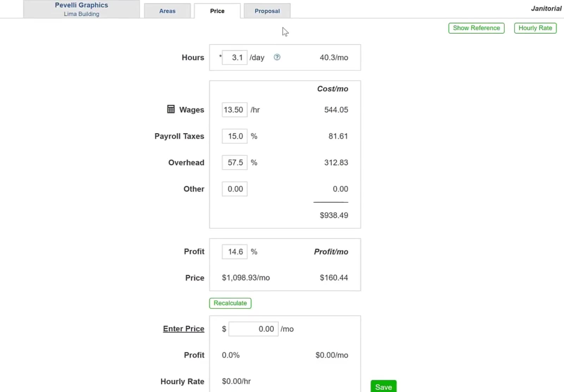The height and width of the screenshot is (392, 564).
Task: Click the Hours help question mark icon
Action: tap(277, 57)
